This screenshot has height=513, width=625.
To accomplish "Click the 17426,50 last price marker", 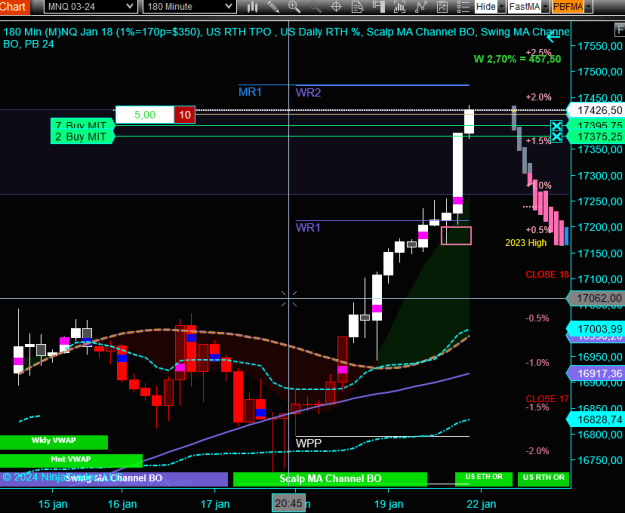I will pos(596,110).
